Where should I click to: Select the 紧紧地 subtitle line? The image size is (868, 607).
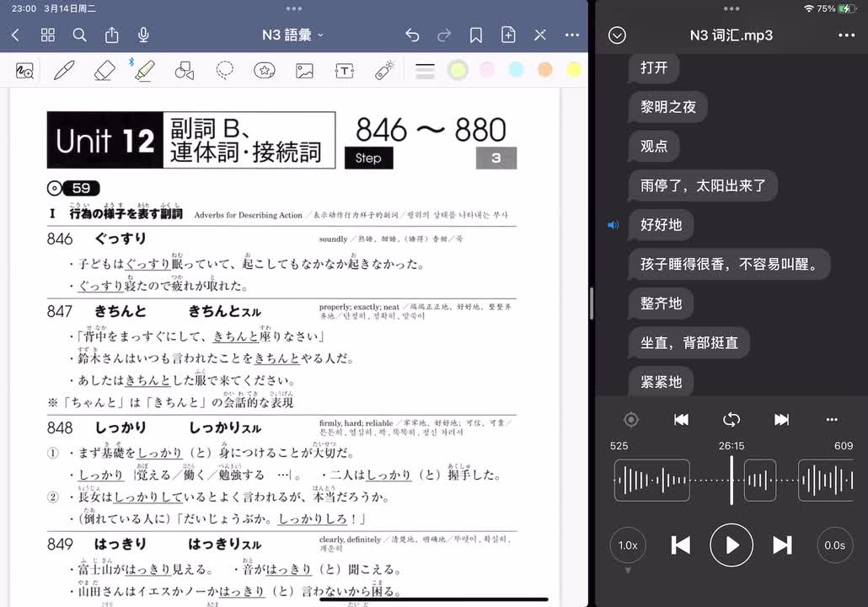click(661, 382)
